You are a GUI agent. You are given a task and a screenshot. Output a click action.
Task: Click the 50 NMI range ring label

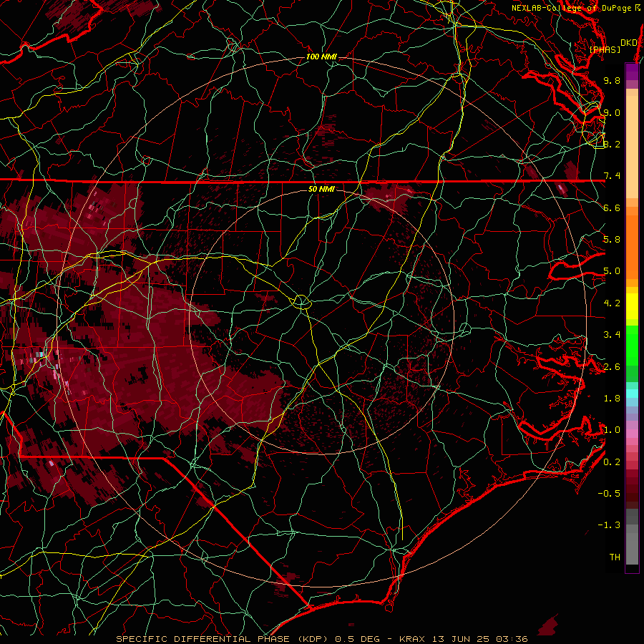(321, 189)
